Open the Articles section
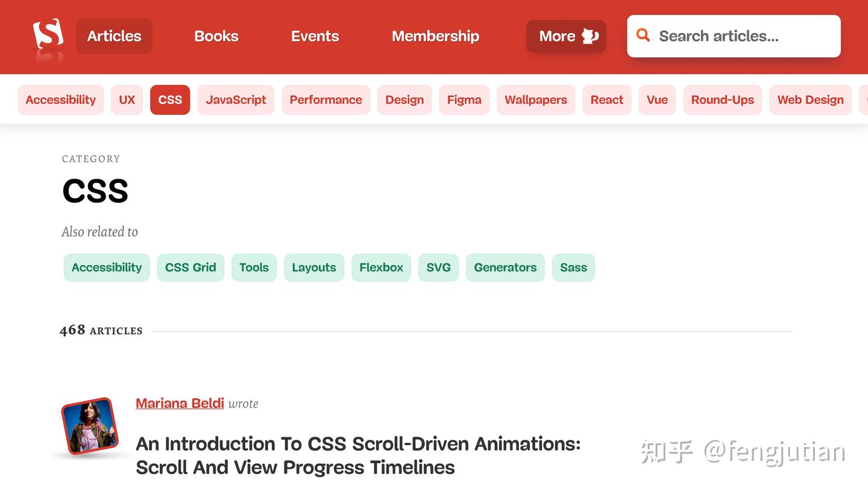The height and width of the screenshot is (491, 868). (114, 36)
